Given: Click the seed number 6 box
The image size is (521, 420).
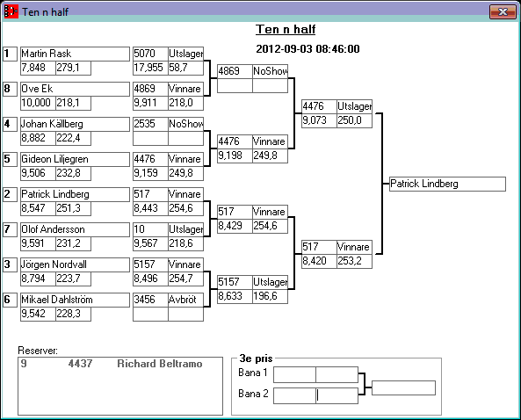Looking at the screenshot, I should (10, 300).
